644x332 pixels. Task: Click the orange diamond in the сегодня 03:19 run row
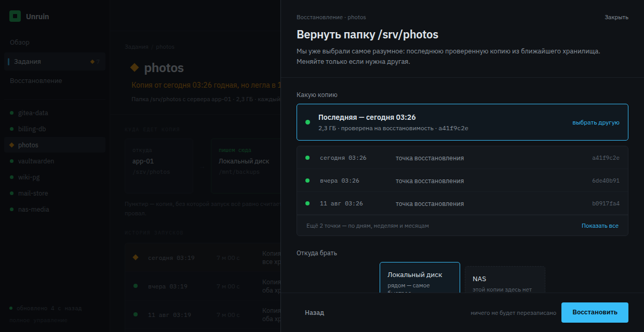point(136,257)
